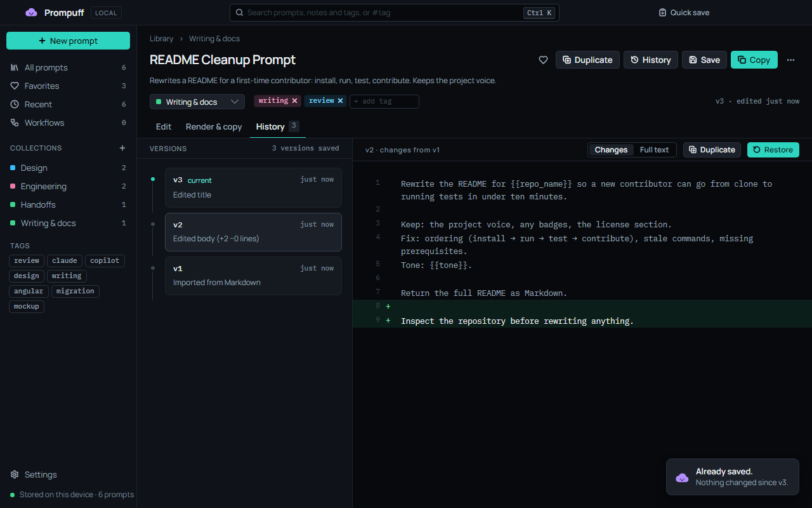Duplicate the prompt from the header toolbar
This screenshot has height=508, width=812.
587,60
